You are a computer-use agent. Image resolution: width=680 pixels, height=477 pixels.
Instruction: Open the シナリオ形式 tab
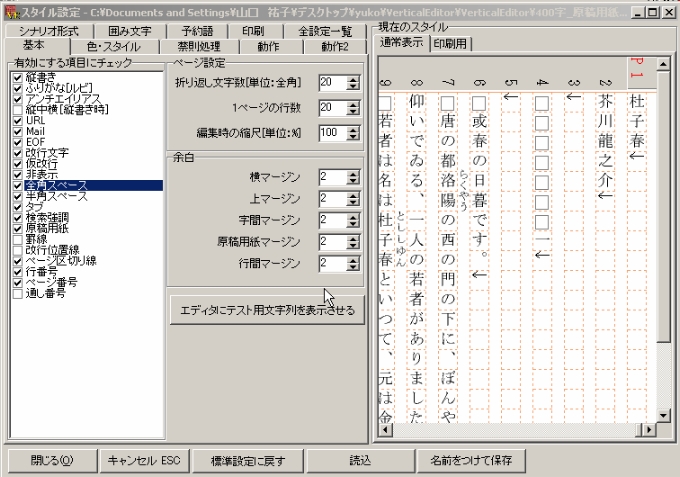pyautogui.click(x=48, y=31)
